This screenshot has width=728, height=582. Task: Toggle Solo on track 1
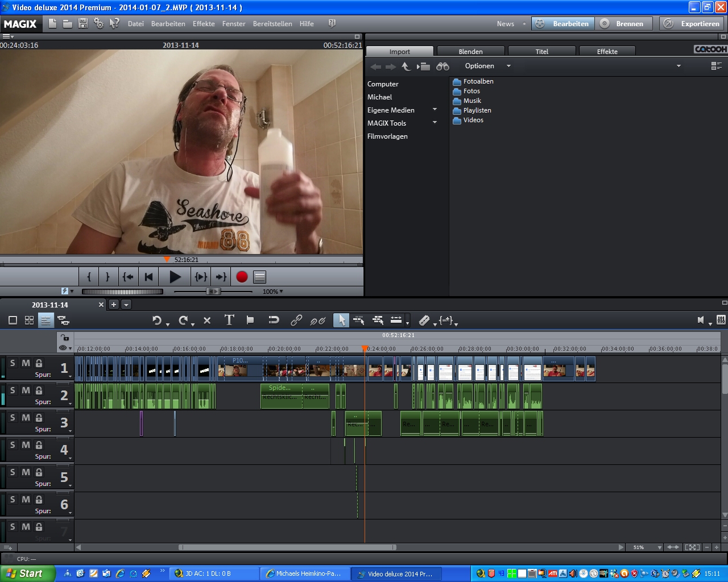[13, 363]
